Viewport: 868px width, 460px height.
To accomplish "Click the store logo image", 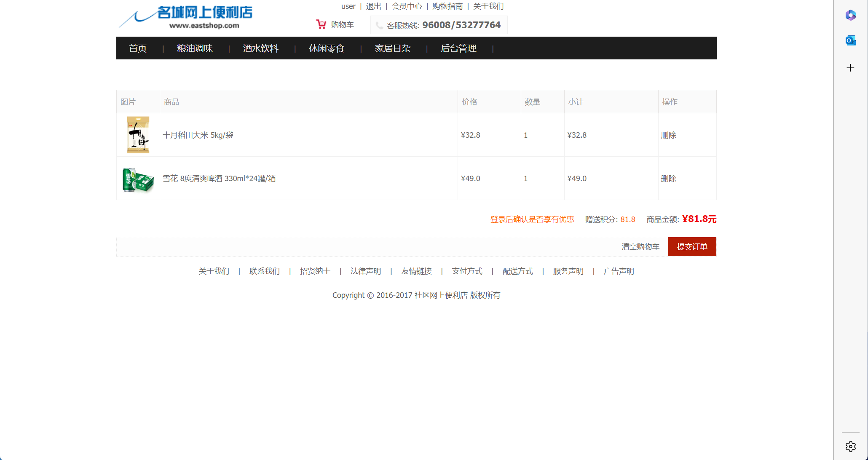I will point(186,17).
